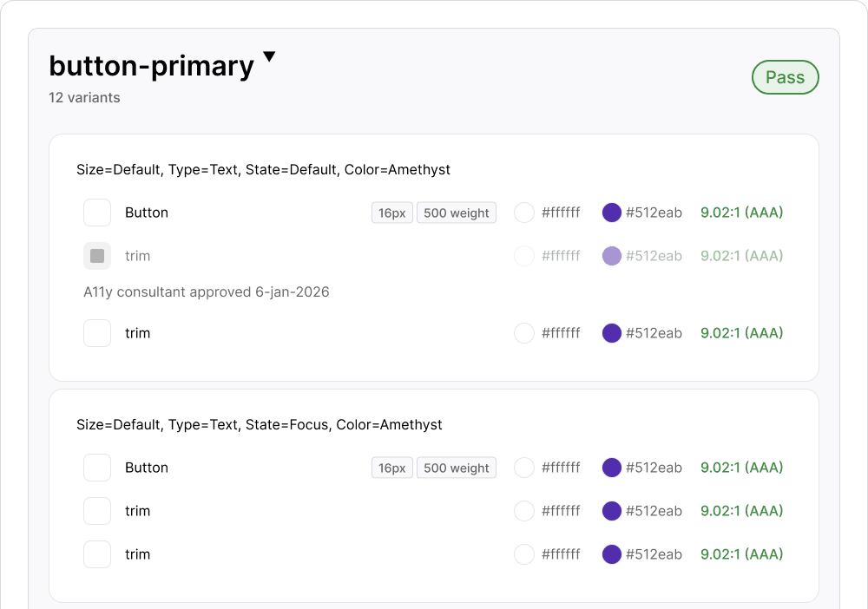Toggle the disabled trim checkbox

pyautogui.click(x=97, y=256)
